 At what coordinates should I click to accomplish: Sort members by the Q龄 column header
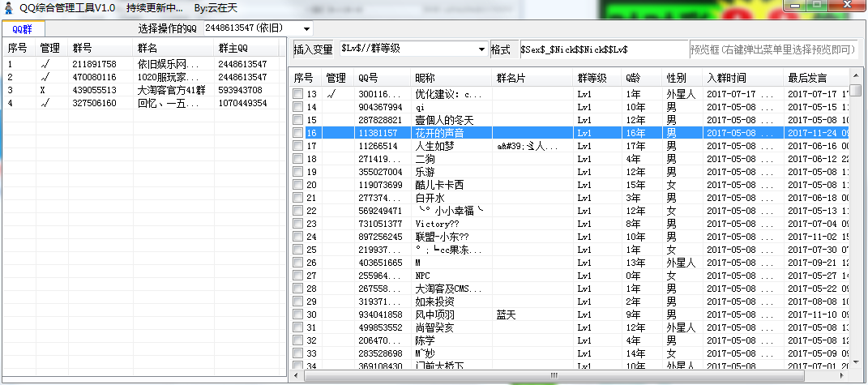tap(632, 78)
